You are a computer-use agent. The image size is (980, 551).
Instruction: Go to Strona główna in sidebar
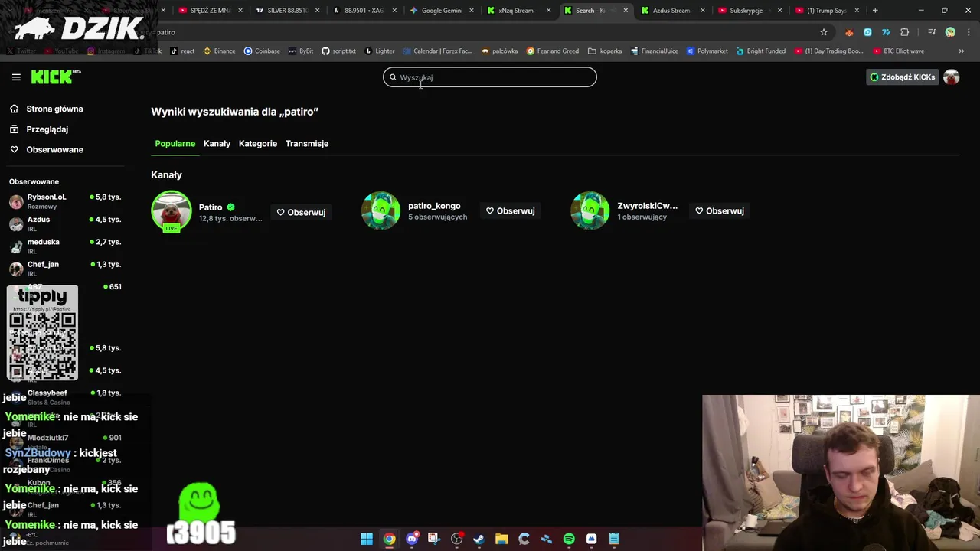(54, 109)
